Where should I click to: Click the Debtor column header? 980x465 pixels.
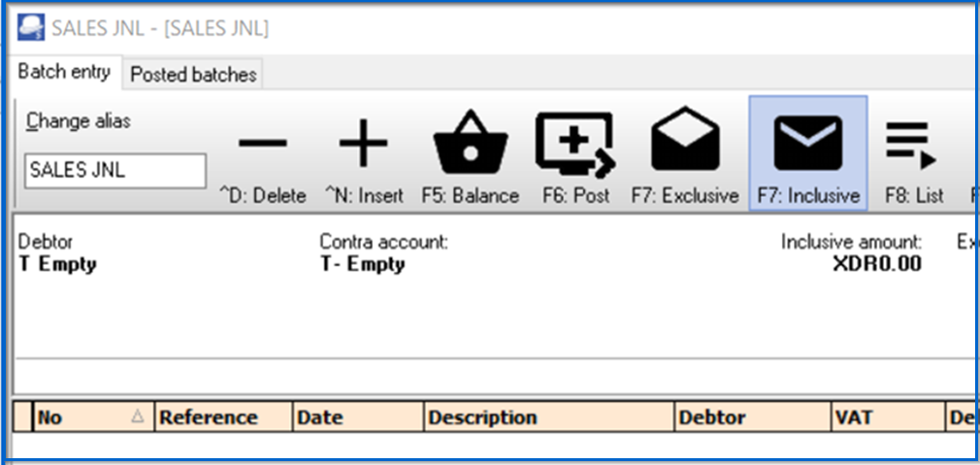tap(752, 417)
